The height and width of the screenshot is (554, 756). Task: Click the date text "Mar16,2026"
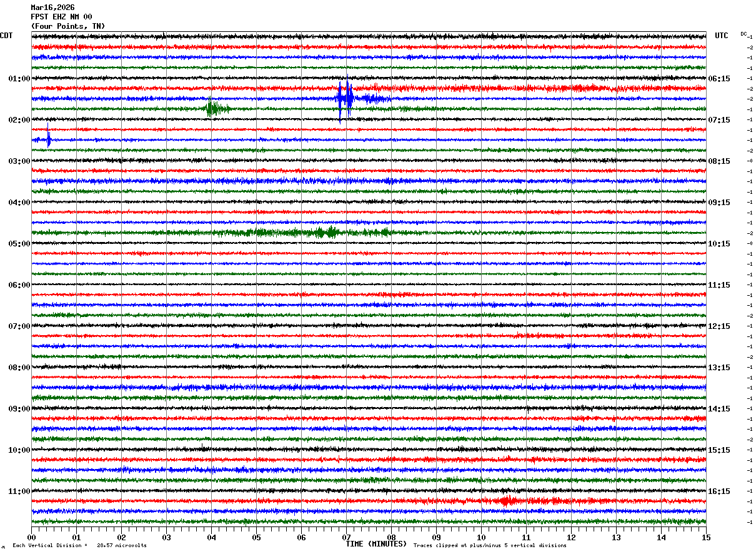[x=52, y=8]
